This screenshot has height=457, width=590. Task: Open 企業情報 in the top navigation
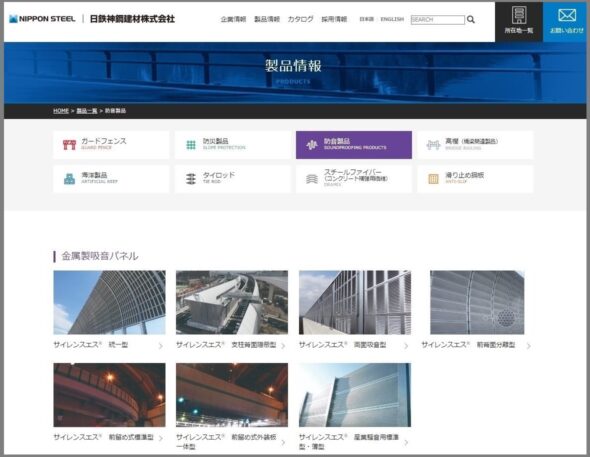point(233,19)
